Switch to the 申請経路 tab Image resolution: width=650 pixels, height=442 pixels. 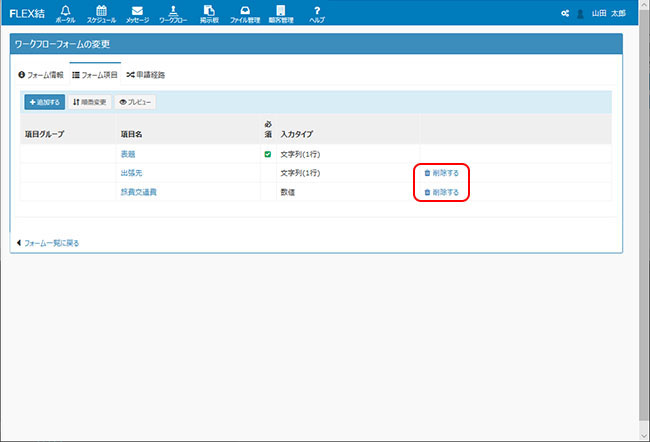[146, 75]
